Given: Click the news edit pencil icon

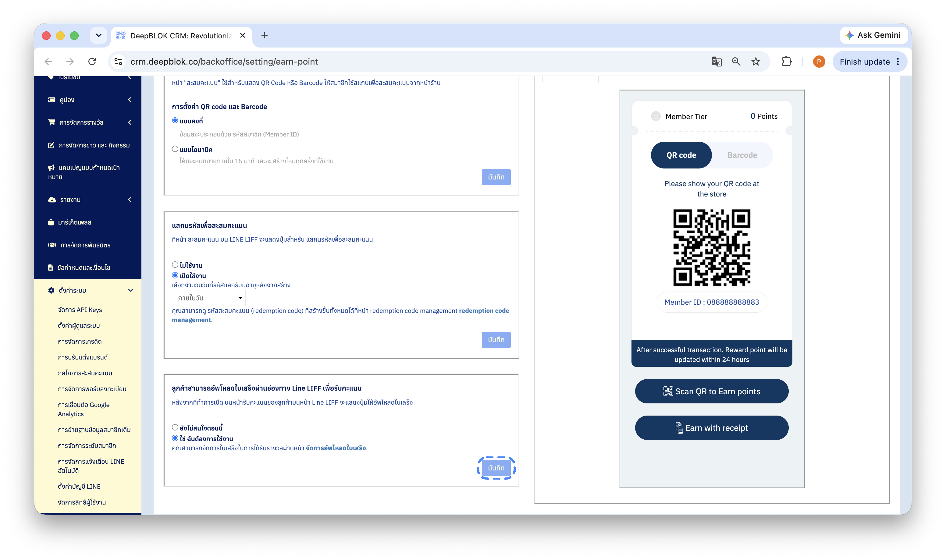Looking at the screenshot, I should click(51, 145).
